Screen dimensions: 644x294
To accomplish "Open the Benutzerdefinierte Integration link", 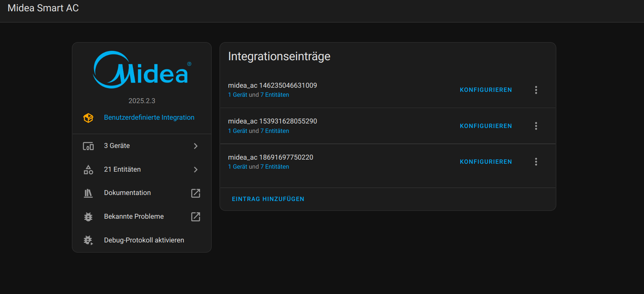I will click(149, 117).
